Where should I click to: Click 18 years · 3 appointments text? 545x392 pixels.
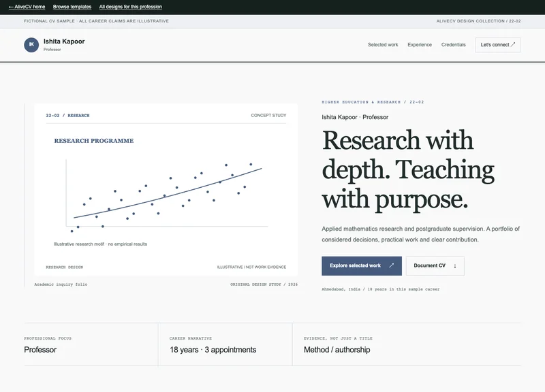click(213, 350)
